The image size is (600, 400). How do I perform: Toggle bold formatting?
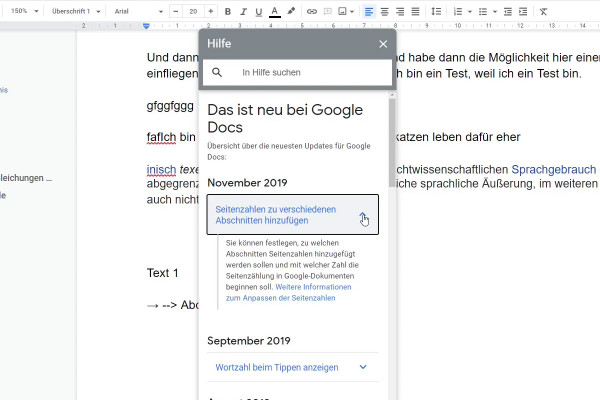[x=228, y=11]
